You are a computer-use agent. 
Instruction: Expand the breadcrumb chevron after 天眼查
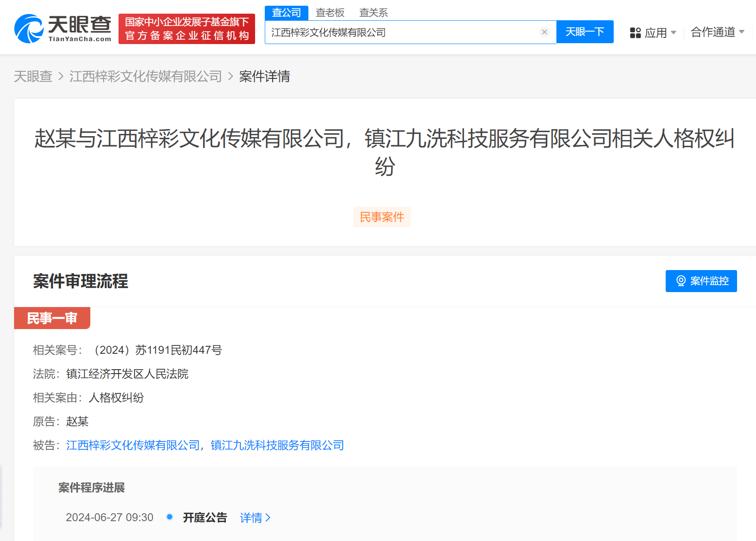61,76
